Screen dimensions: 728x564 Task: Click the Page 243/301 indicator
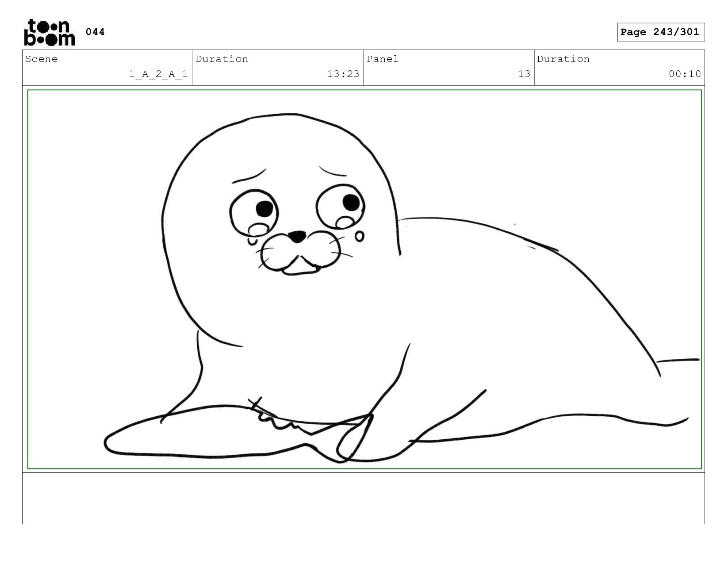pyautogui.click(x=660, y=32)
